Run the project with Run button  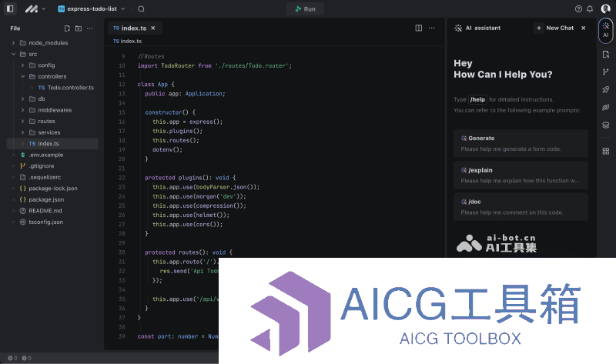click(305, 9)
